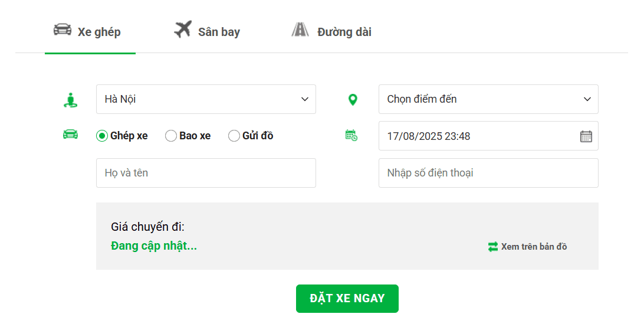Expand the Chọn điểm đến dropdown
The height and width of the screenshot is (327, 644).
(x=488, y=99)
